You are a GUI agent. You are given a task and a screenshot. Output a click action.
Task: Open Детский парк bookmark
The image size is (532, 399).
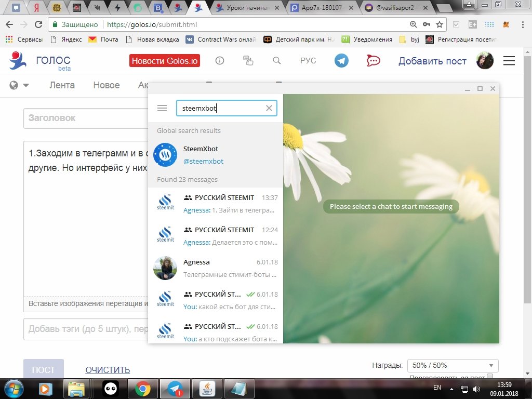click(299, 39)
